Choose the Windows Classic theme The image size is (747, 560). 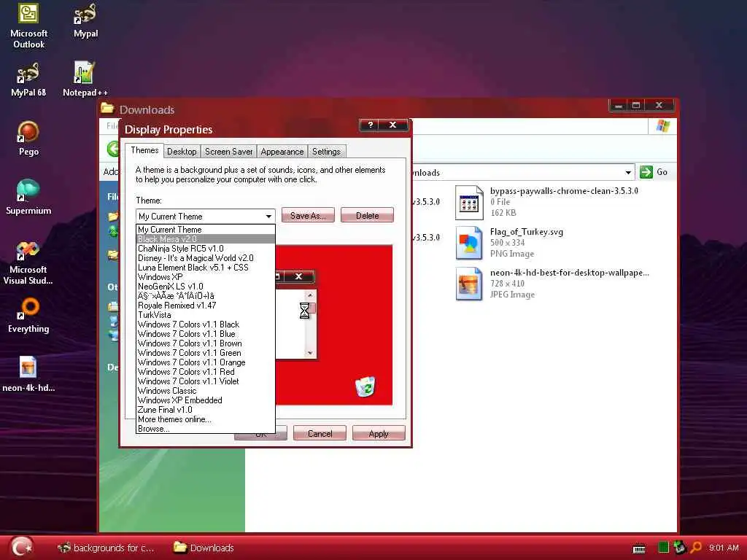tap(205, 391)
